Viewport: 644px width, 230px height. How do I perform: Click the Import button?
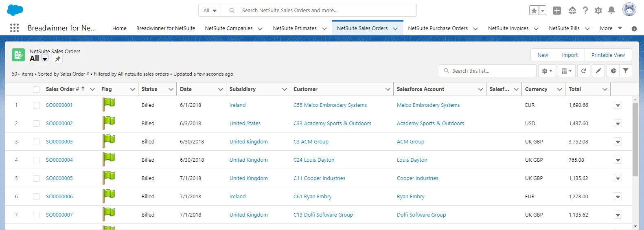click(x=570, y=55)
